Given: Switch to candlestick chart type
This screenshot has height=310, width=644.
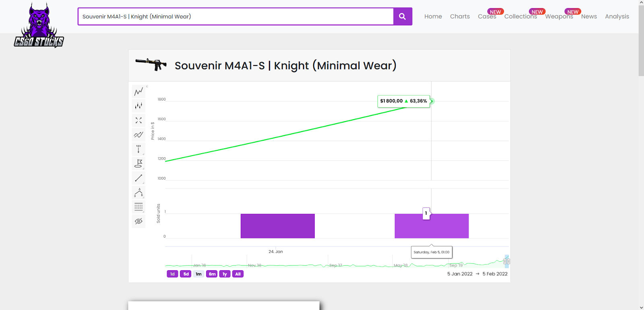Looking at the screenshot, I should (138, 106).
